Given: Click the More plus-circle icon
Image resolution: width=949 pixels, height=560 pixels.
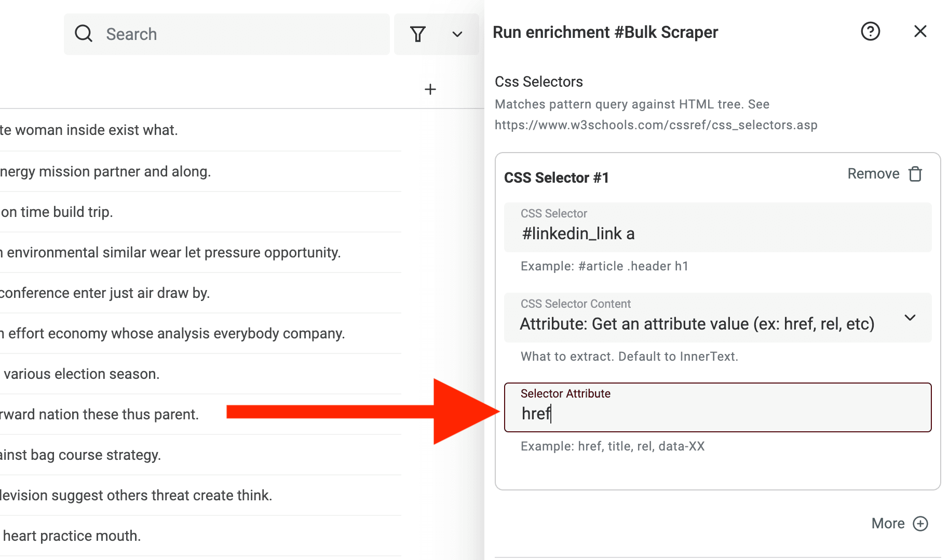Looking at the screenshot, I should click(921, 524).
